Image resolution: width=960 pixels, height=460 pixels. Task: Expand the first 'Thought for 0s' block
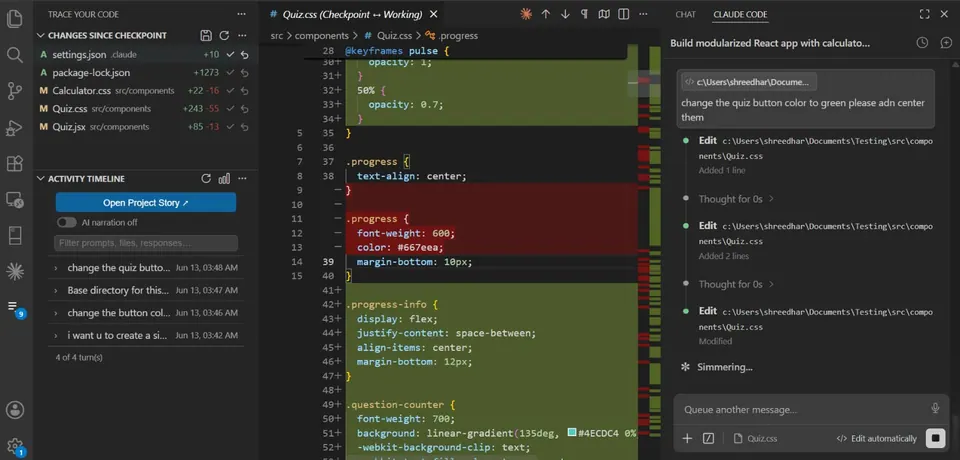coord(736,199)
